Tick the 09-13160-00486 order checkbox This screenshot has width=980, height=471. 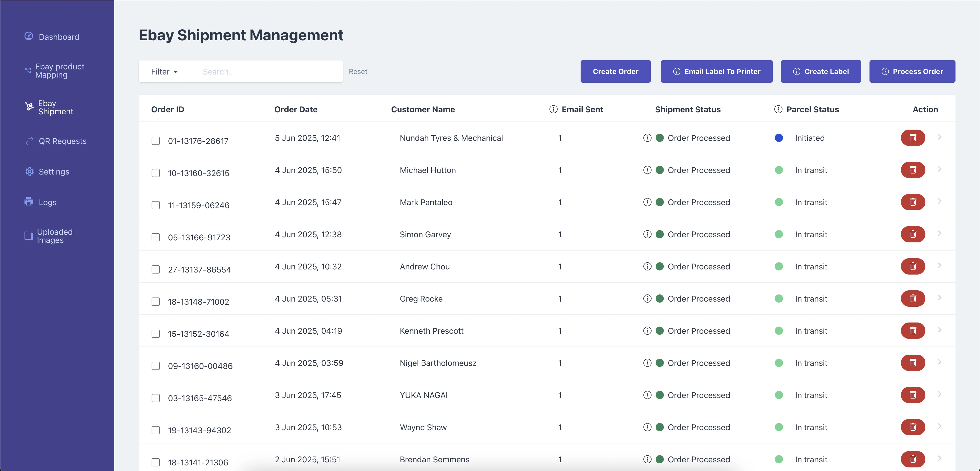156,366
